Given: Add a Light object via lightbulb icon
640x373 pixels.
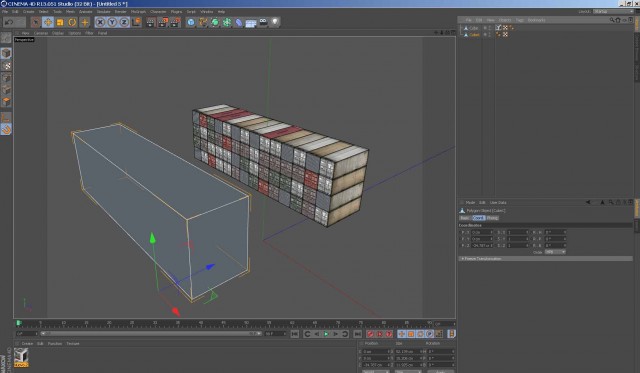Looking at the screenshot, I should point(275,22).
